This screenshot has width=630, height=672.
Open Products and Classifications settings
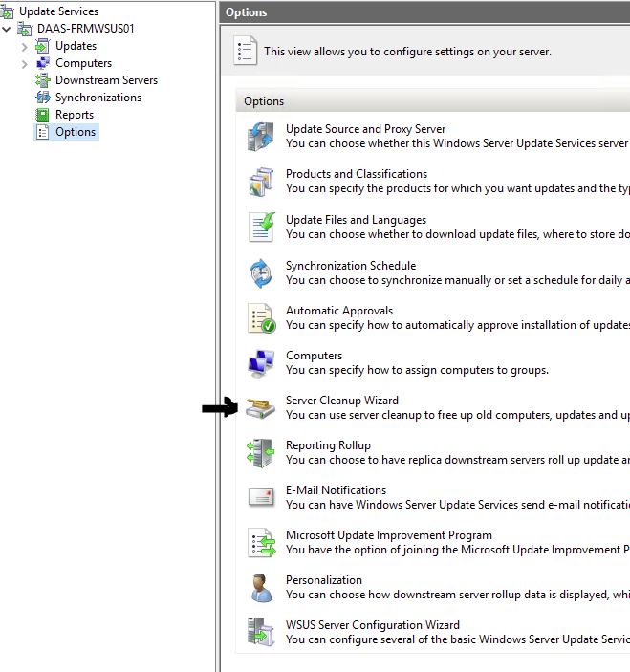[357, 174]
